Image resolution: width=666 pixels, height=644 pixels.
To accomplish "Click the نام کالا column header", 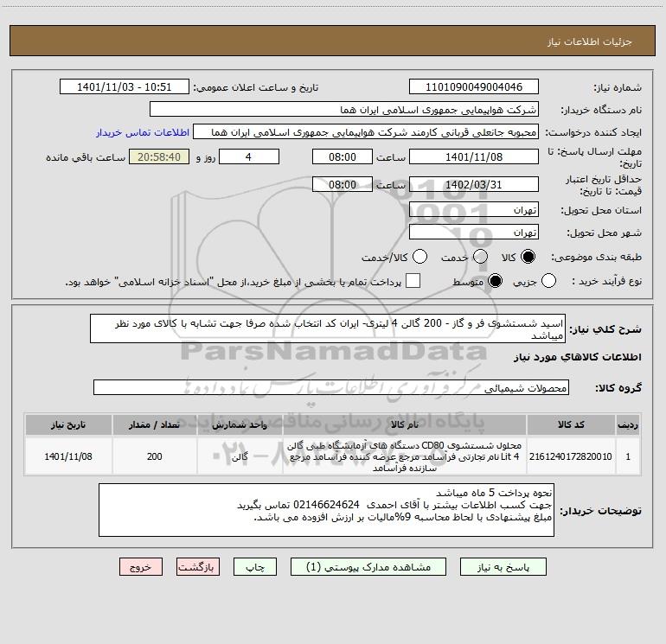I will (x=405, y=424).
